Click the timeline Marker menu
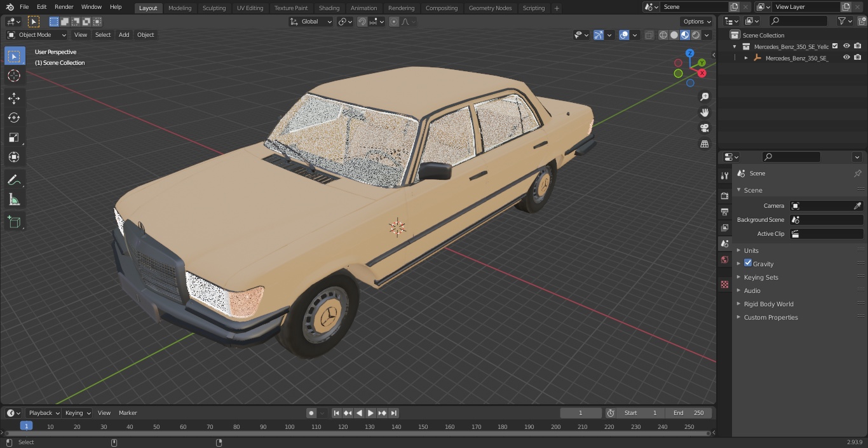This screenshot has height=448, width=868. pos(128,413)
